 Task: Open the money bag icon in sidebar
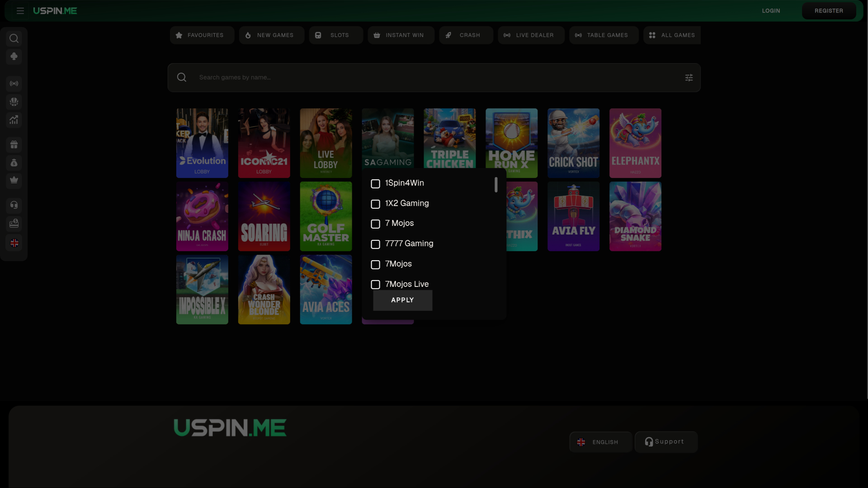click(x=14, y=163)
